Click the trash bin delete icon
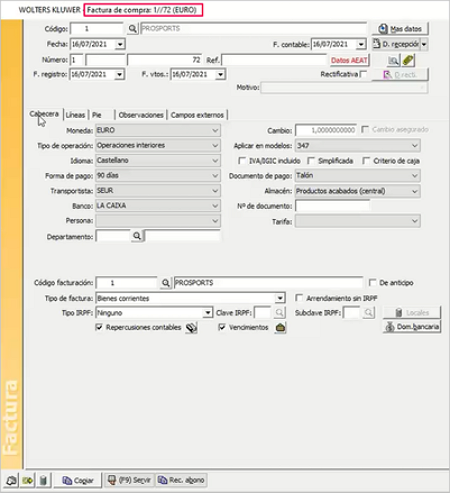The image size is (450, 493). pos(43,480)
